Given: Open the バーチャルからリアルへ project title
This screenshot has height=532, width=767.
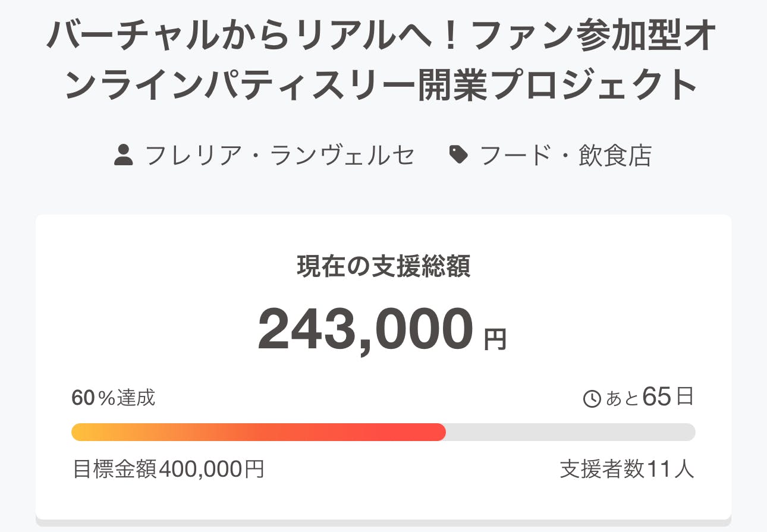Looking at the screenshot, I should [381, 38].
